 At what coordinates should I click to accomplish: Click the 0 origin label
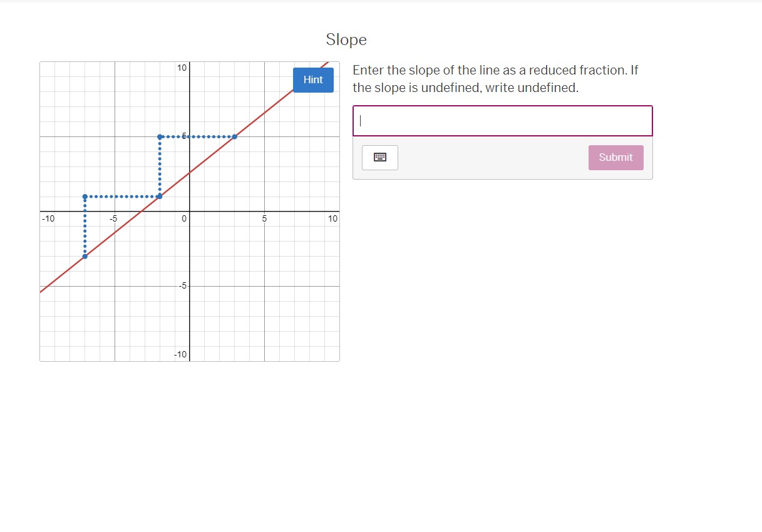[x=184, y=219]
